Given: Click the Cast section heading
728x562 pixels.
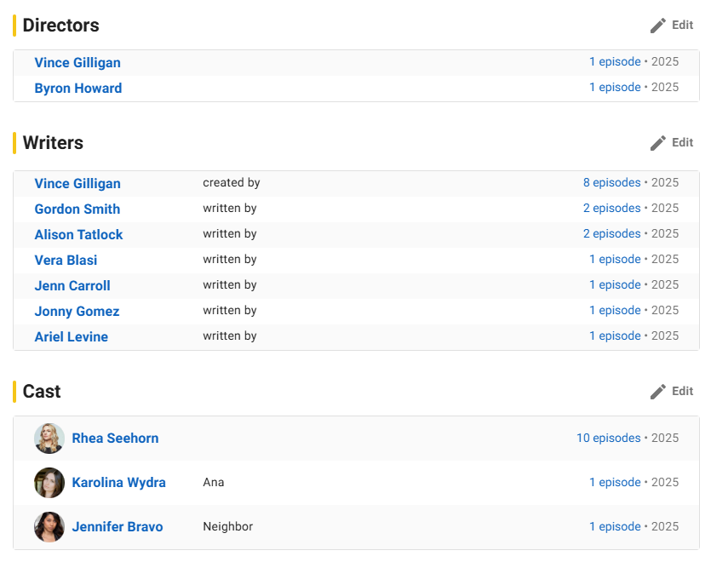Looking at the screenshot, I should tap(42, 392).
